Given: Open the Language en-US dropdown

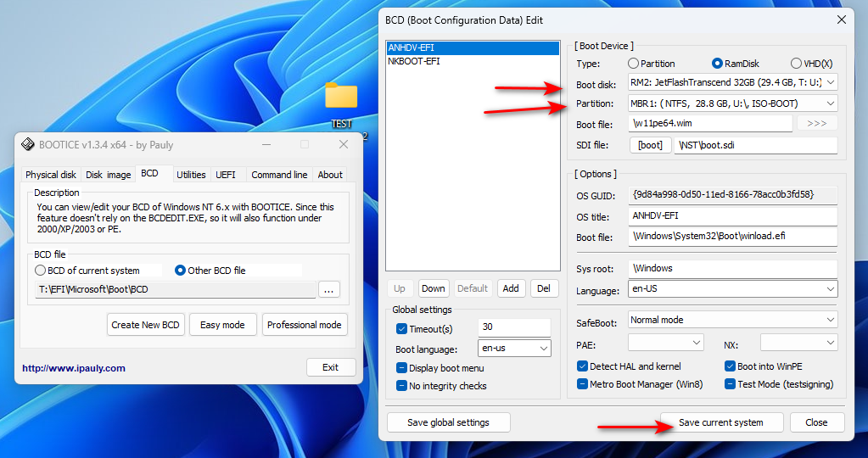Looking at the screenshot, I should tap(733, 288).
